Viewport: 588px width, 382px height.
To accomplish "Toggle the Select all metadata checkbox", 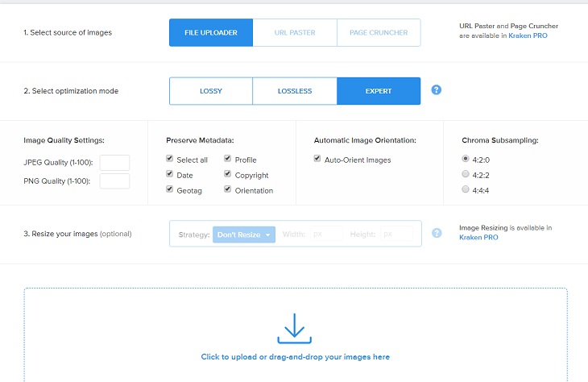I will coord(169,160).
